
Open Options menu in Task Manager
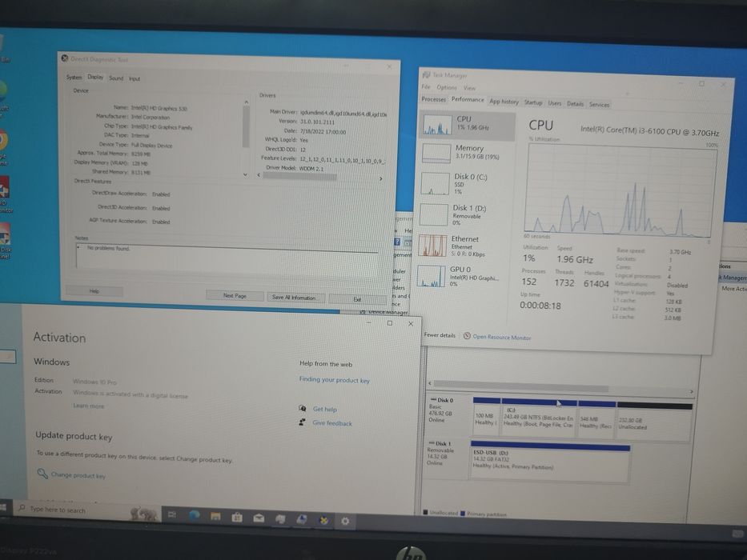[x=447, y=87]
